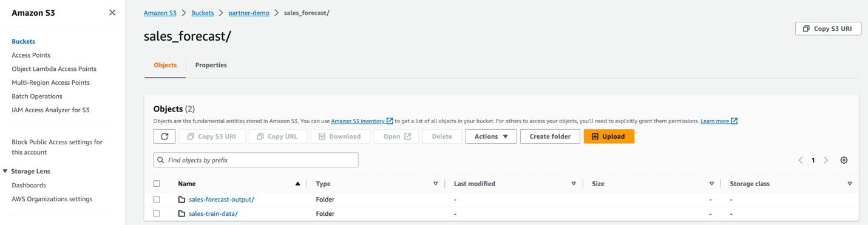Open Storage Lens Dashboards
Viewport: 868px width, 225px height.
pyautogui.click(x=29, y=186)
